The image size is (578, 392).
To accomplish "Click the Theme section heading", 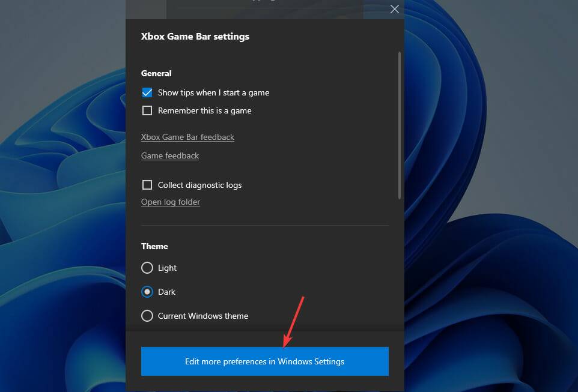I will point(154,246).
